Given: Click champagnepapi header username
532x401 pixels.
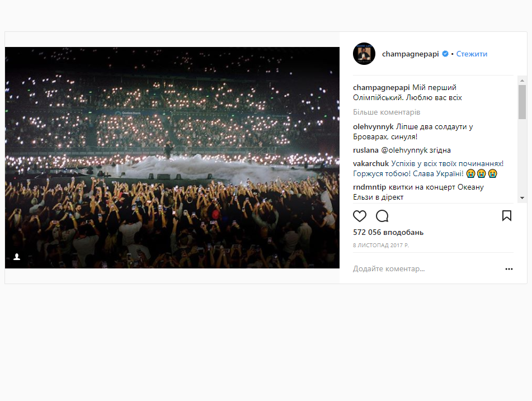Looking at the screenshot, I should pos(410,54).
